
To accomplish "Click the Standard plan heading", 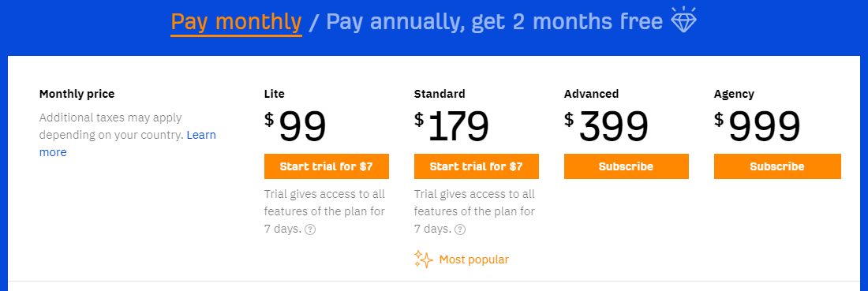I will [x=440, y=94].
